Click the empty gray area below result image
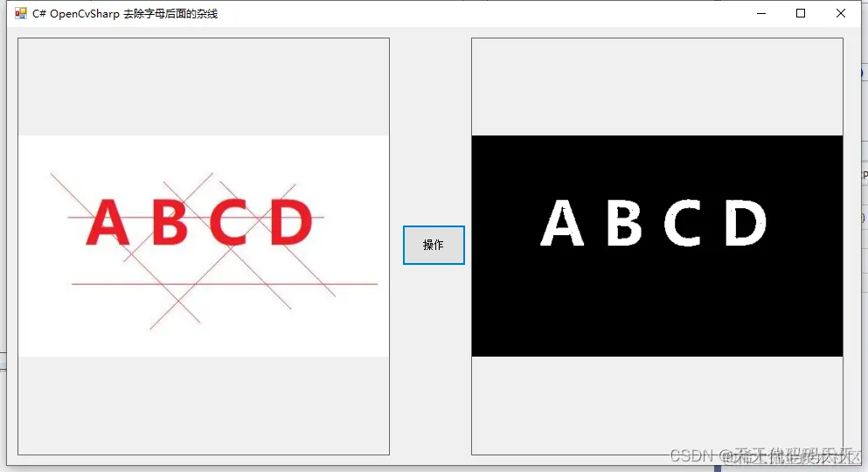The height and width of the screenshot is (472, 868). click(x=657, y=405)
